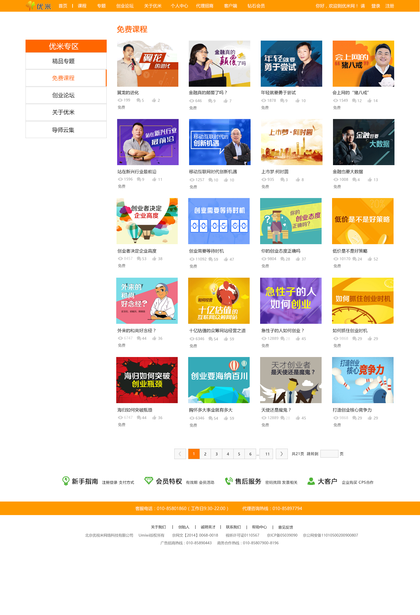Click view-count eye icon under 年轻就要勇于尝试

click(x=264, y=100)
